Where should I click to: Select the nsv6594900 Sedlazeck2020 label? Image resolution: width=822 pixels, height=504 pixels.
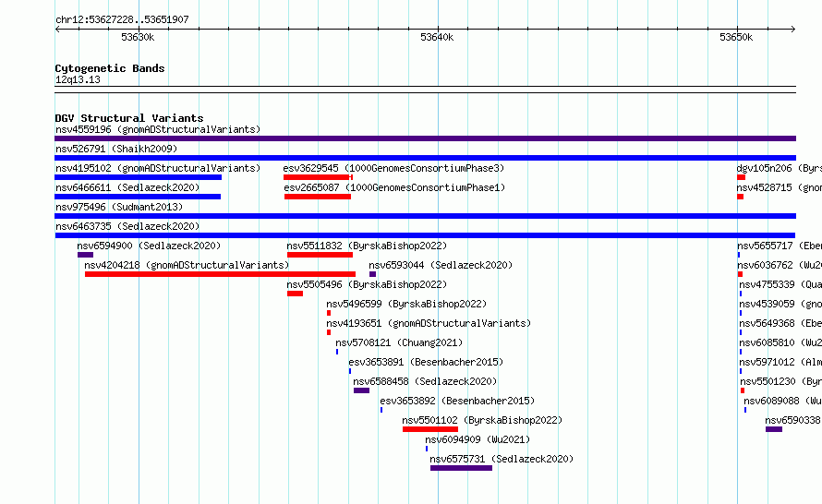pos(149,246)
